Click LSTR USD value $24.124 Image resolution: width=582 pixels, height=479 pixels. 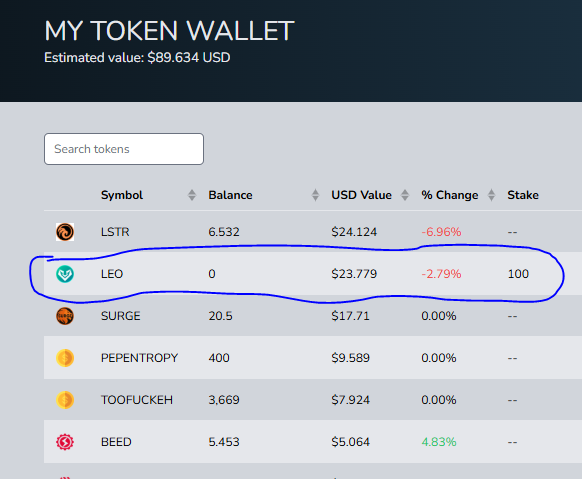coord(354,232)
